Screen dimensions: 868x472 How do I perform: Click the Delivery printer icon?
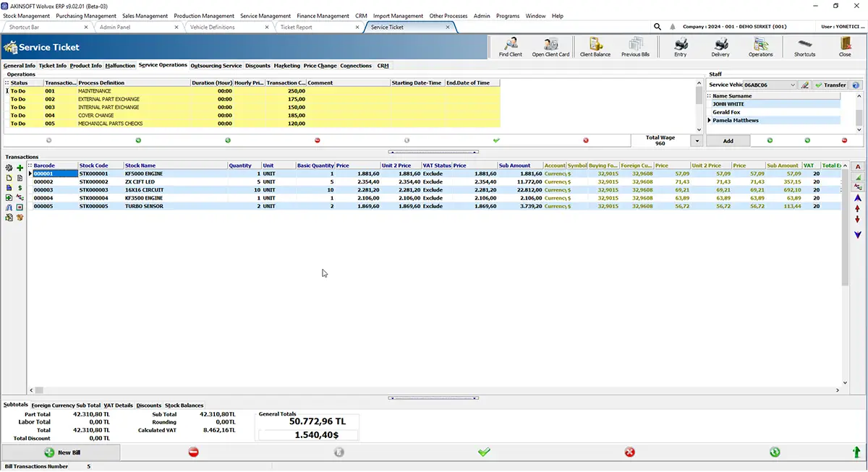click(x=720, y=47)
